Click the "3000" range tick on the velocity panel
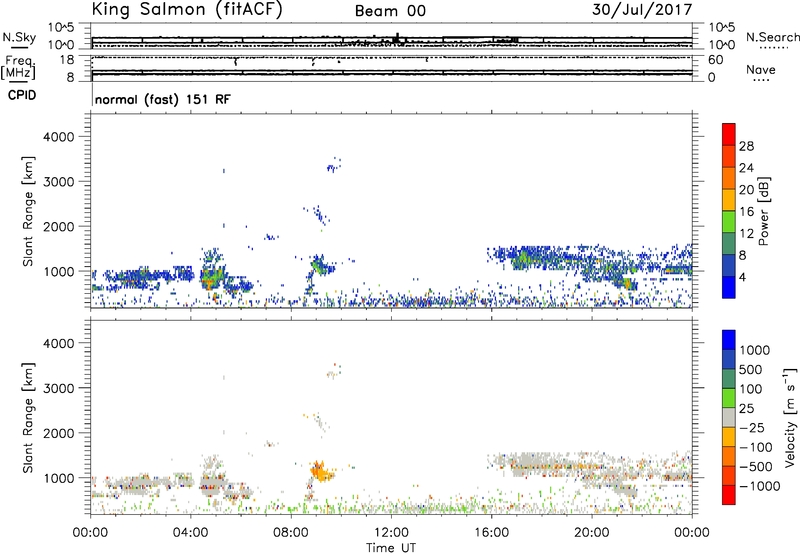Image resolution: width=800 pixels, height=554 pixels. (x=58, y=388)
